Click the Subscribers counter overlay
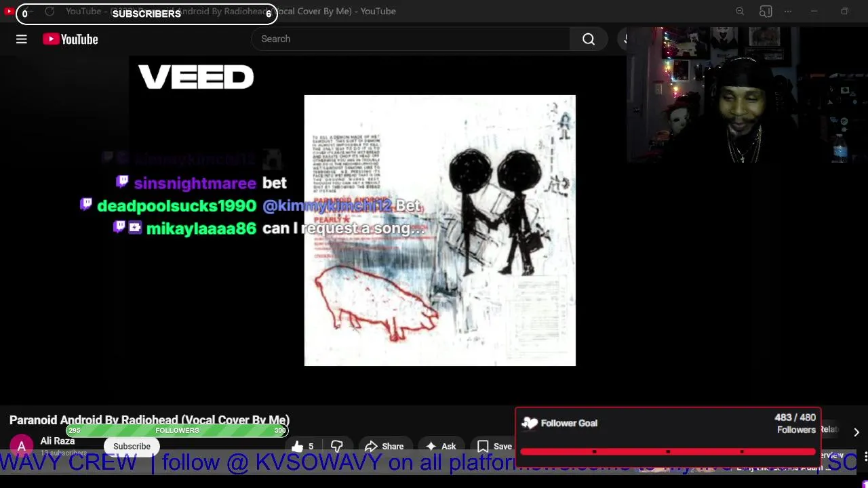The width and height of the screenshot is (868, 488). [x=146, y=14]
